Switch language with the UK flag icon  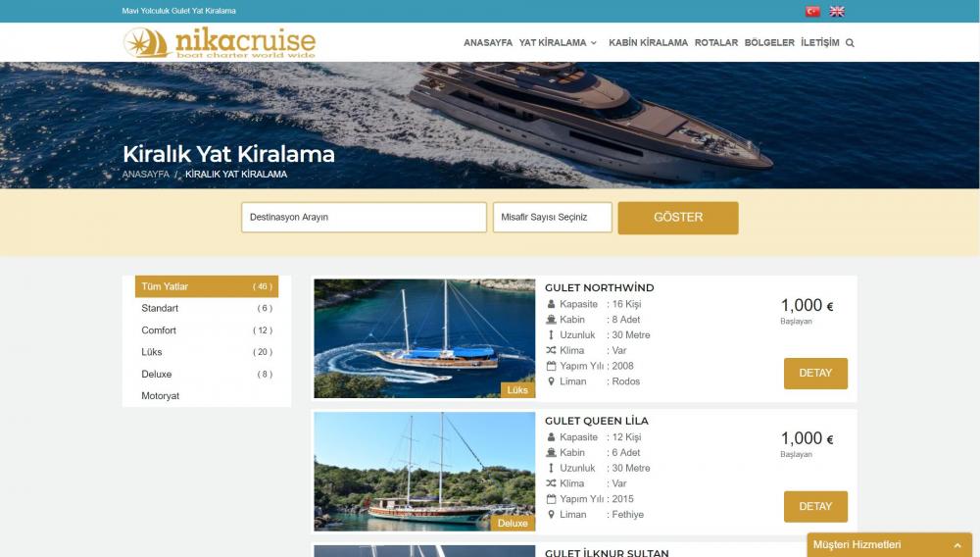click(x=837, y=11)
